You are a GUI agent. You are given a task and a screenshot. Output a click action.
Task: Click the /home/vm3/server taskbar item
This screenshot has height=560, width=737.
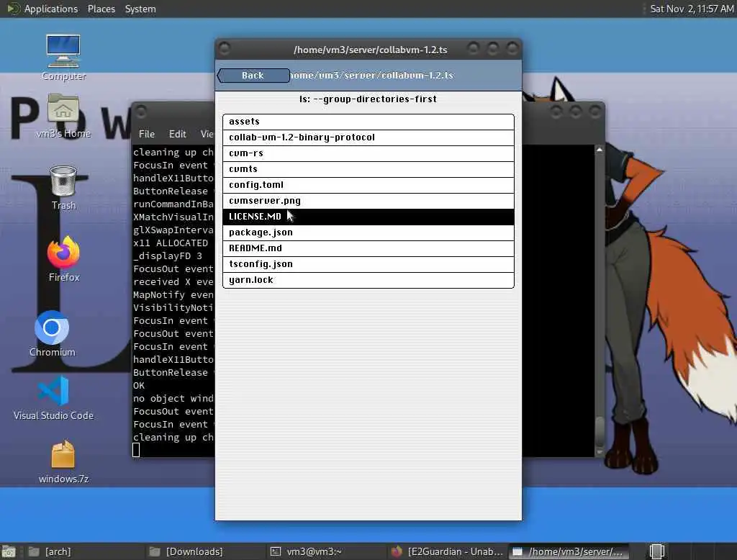click(568, 551)
